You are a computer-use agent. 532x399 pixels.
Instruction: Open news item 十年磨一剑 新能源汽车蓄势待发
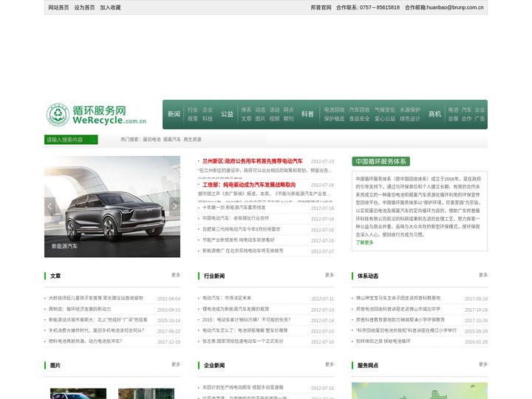pyautogui.click(x=234, y=208)
